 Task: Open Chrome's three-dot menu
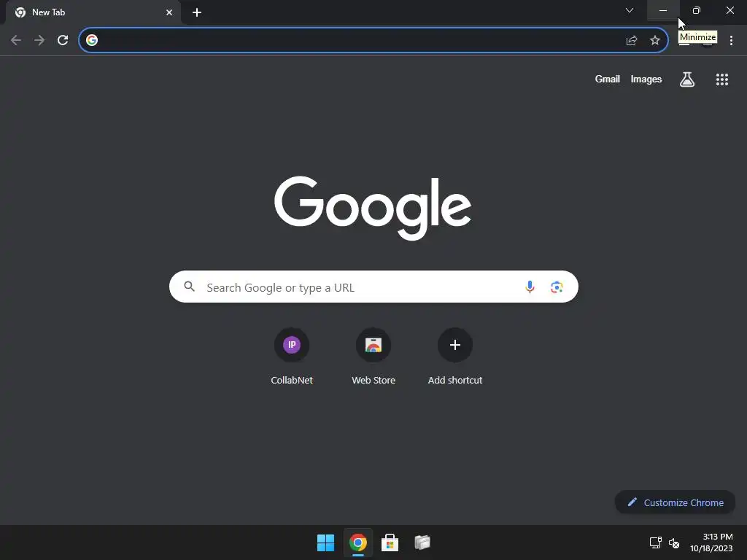[x=731, y=41]
